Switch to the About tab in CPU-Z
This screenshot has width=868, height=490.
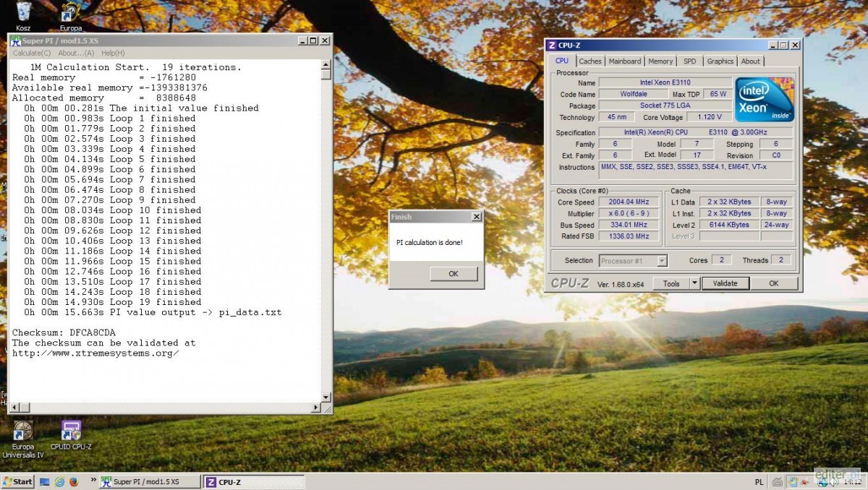[x=751, y=61]
